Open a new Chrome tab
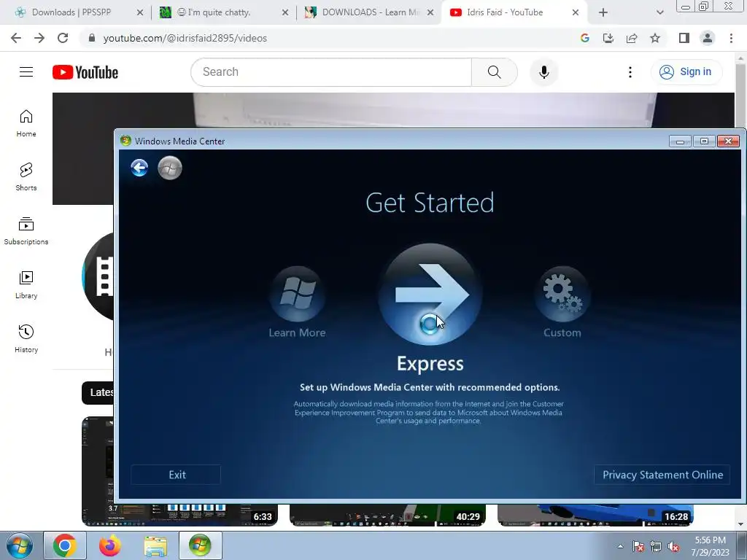The width and height of the screenshot is (747, 560). [x=603, y=13]
